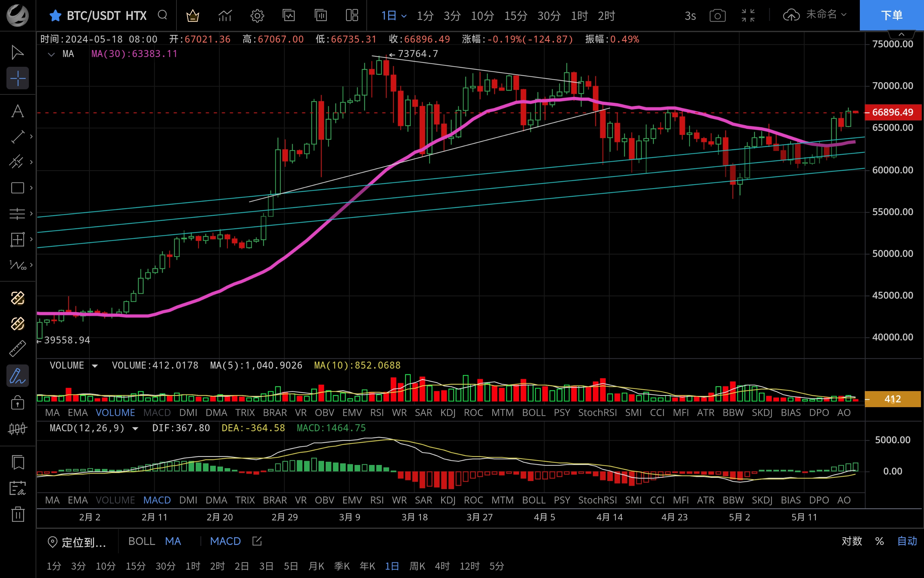This screenshot has width=924, height=578.
Task: Select 周K in bottom timeframe list
Action: pos(417,566)
